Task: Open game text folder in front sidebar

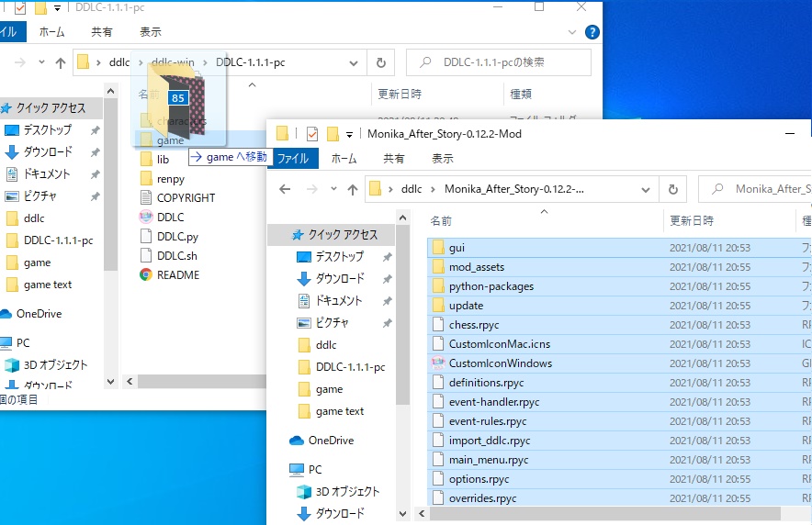Action: (x=340, y=411)
